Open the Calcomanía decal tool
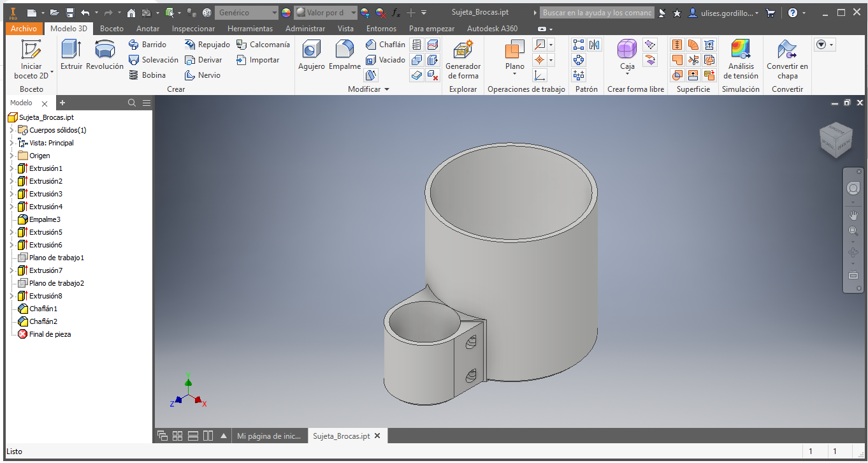 263,45
